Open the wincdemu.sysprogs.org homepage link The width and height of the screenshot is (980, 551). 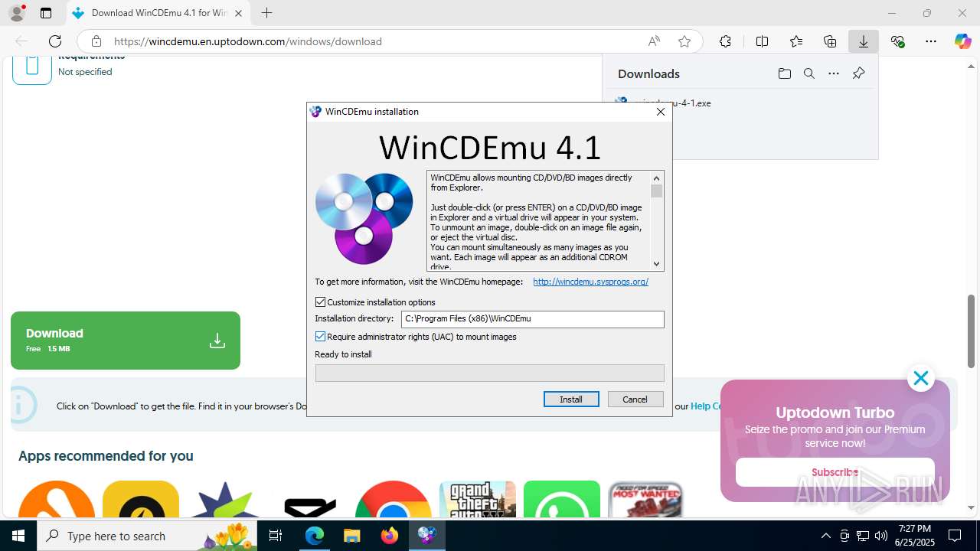[x=590, y=282]
